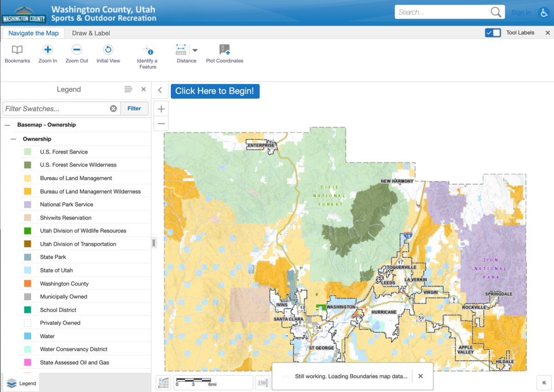Activate the Zoom Out tool

pos(77,53)
